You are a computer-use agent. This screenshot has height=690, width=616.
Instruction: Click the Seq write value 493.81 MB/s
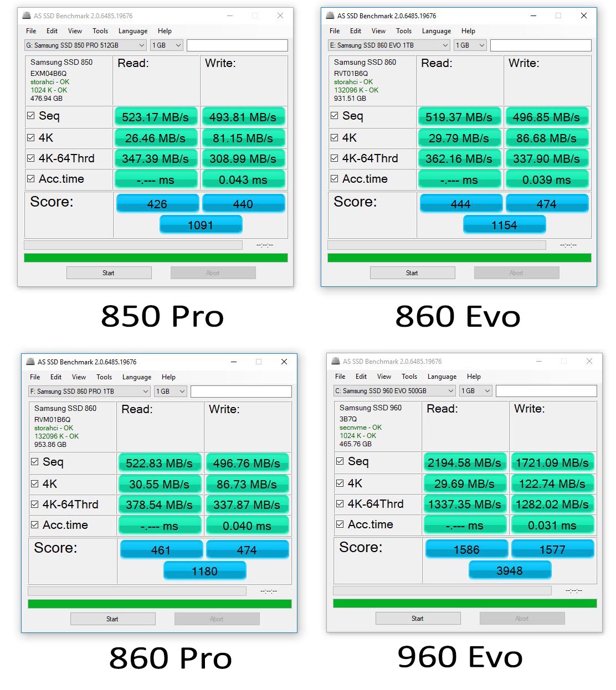(x=243, y=117)
